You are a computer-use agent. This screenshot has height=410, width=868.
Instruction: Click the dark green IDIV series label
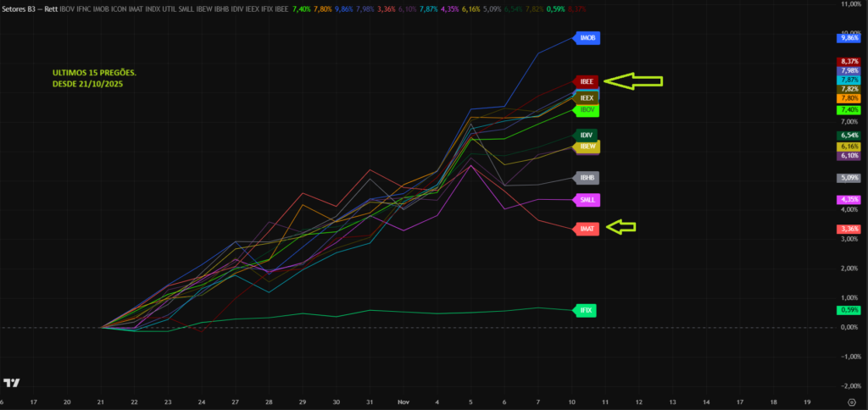tap(587, 135)
